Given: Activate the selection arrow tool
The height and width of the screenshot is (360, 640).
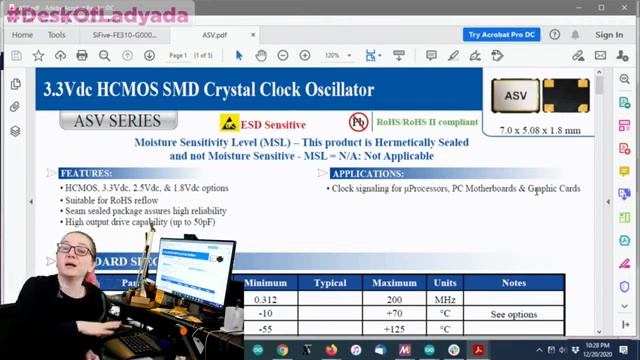Looking at the screenshot, I should tap(239, 56).
